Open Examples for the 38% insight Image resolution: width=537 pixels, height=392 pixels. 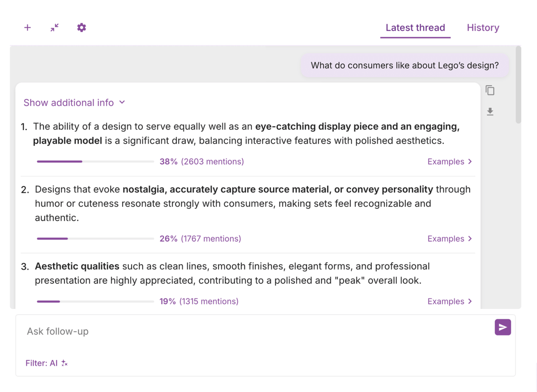tap(450, 162)
